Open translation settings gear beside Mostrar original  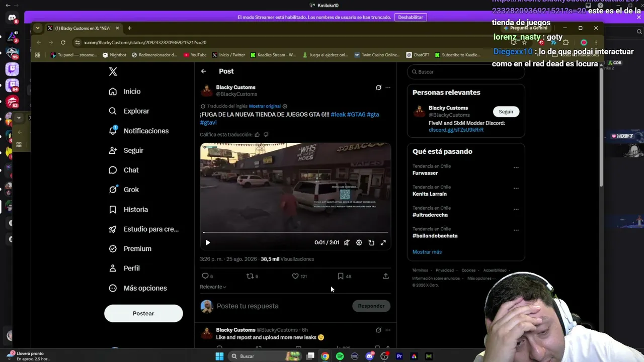point(285,106)
